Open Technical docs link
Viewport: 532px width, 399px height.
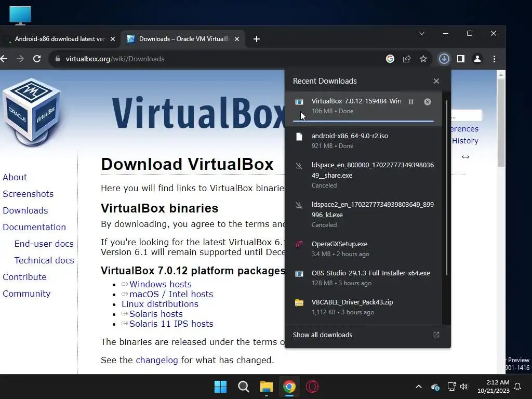44,260
